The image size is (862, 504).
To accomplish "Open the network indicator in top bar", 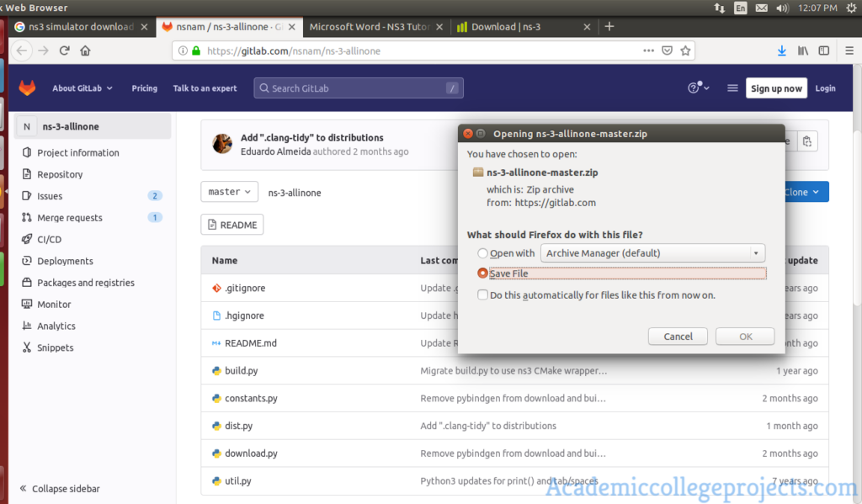I will 719,8.
